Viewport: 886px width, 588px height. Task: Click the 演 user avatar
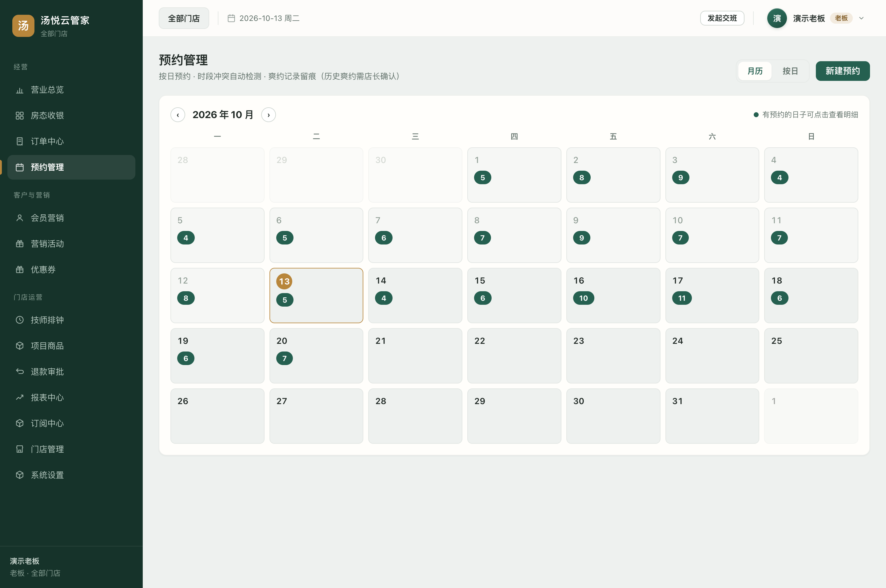[777, 18]
